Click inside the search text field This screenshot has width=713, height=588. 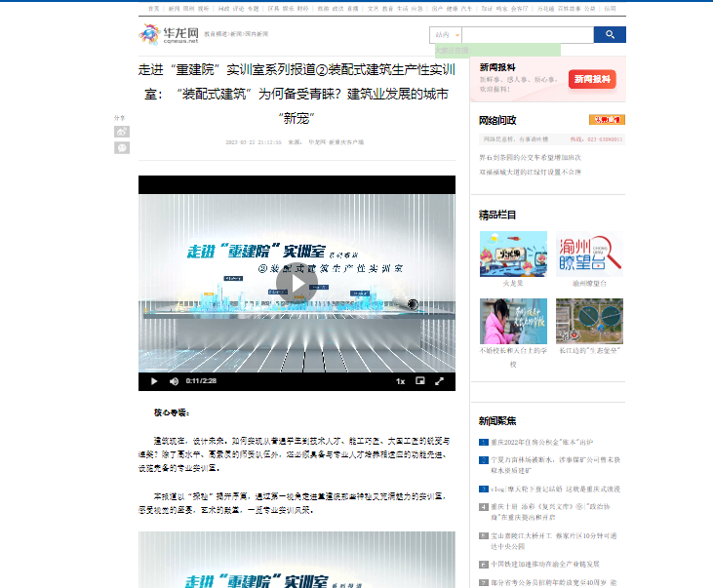[527, 35]
